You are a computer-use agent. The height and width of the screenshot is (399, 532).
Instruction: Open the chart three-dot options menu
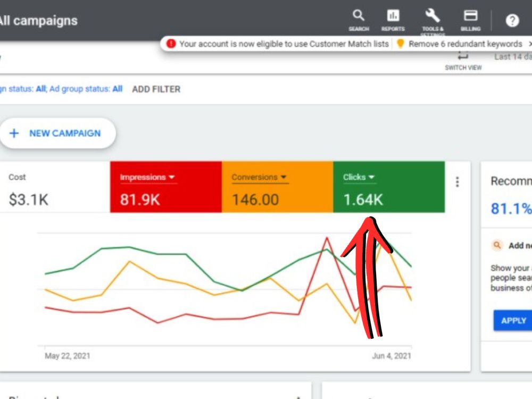click(458, 182)
